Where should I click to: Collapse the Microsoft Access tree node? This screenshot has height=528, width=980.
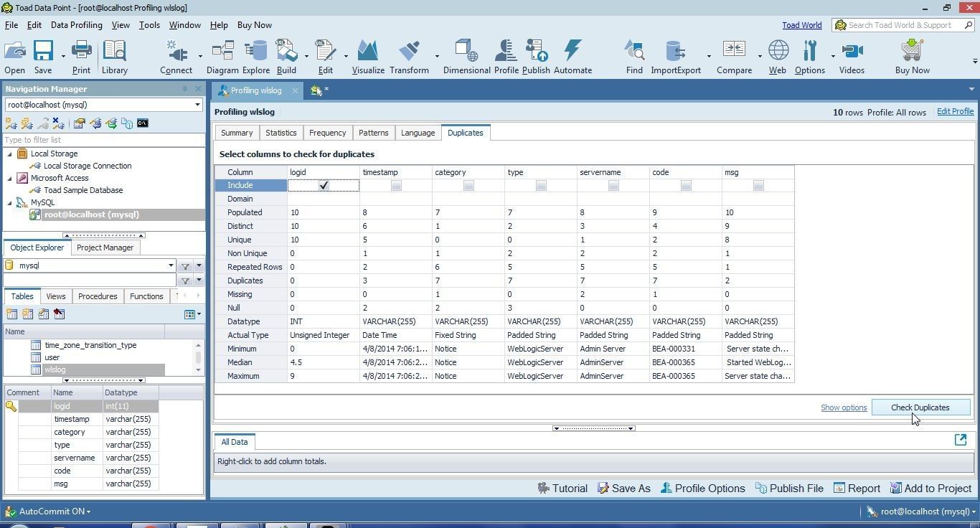[10, 178]
